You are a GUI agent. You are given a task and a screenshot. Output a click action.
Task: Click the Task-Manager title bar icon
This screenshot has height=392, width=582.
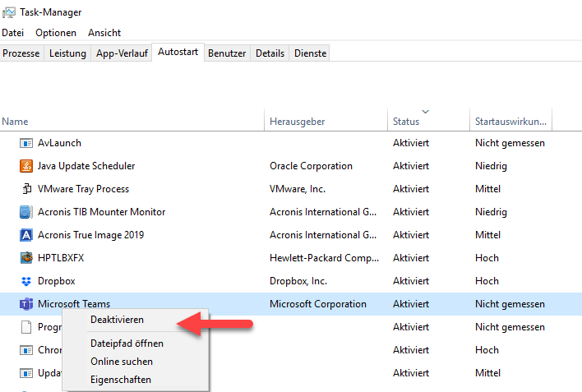[x=9, y=12]
